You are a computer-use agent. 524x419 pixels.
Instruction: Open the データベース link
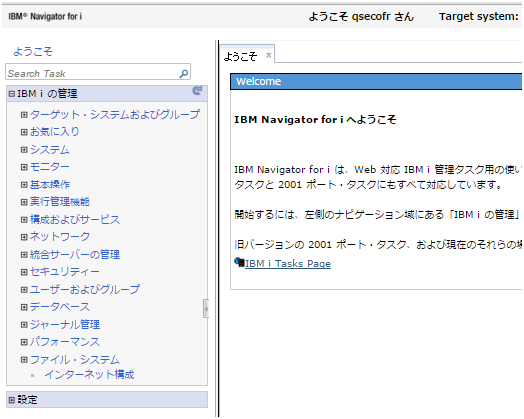coord(60,307)
